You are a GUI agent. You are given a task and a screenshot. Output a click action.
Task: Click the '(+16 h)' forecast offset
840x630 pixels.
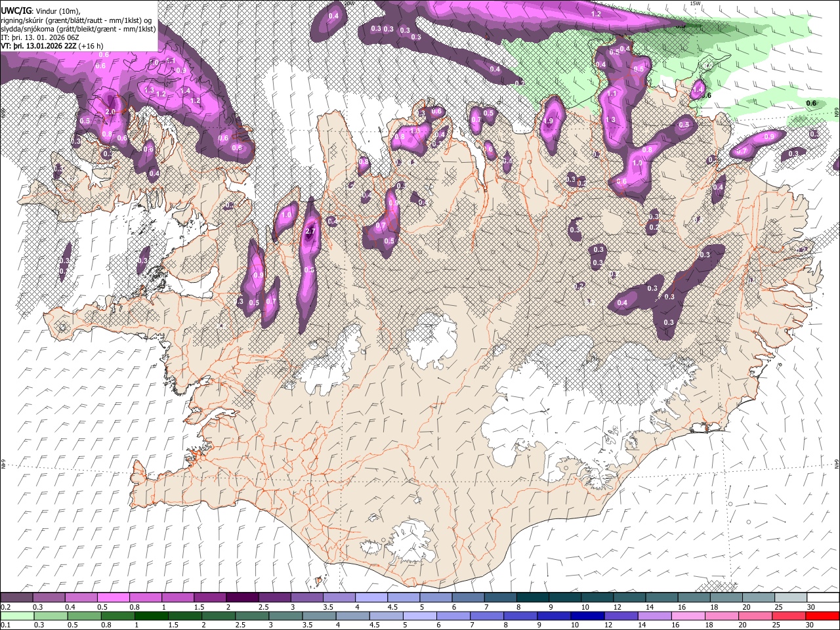(91, 46)
